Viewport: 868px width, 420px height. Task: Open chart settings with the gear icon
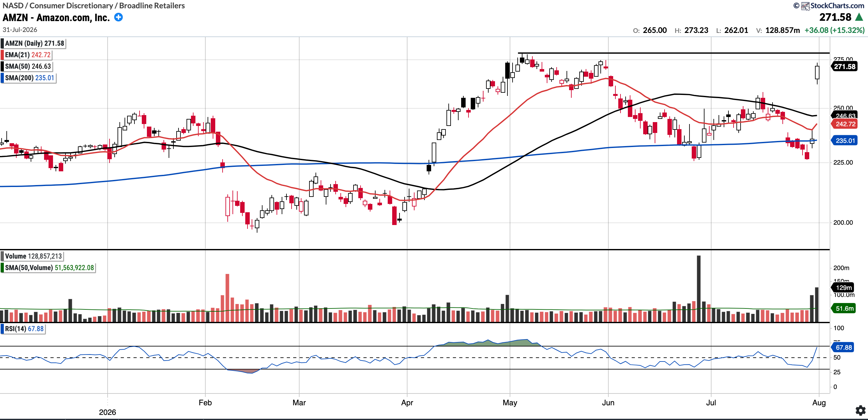point(860,410)
